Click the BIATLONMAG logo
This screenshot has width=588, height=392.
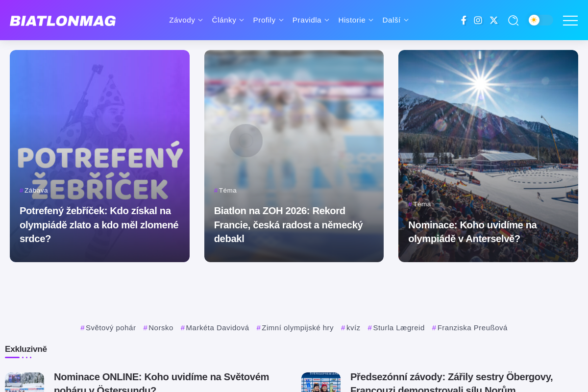click(x=63, y=21)
